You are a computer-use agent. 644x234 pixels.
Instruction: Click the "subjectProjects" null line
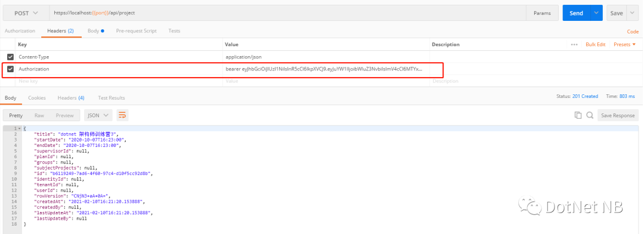pyautogui.click(x=66, y=168)
